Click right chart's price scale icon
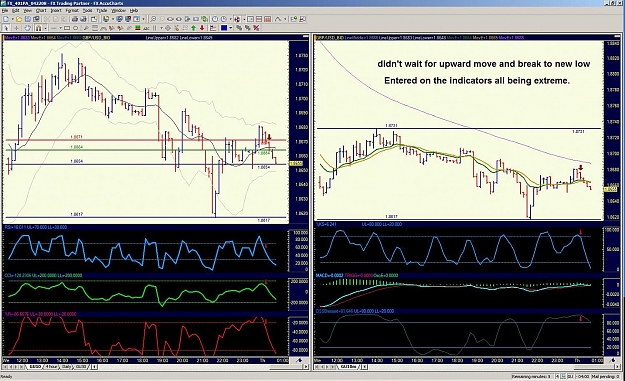The width and height of the screenshot is (625, 381). [x=613, y=360]
